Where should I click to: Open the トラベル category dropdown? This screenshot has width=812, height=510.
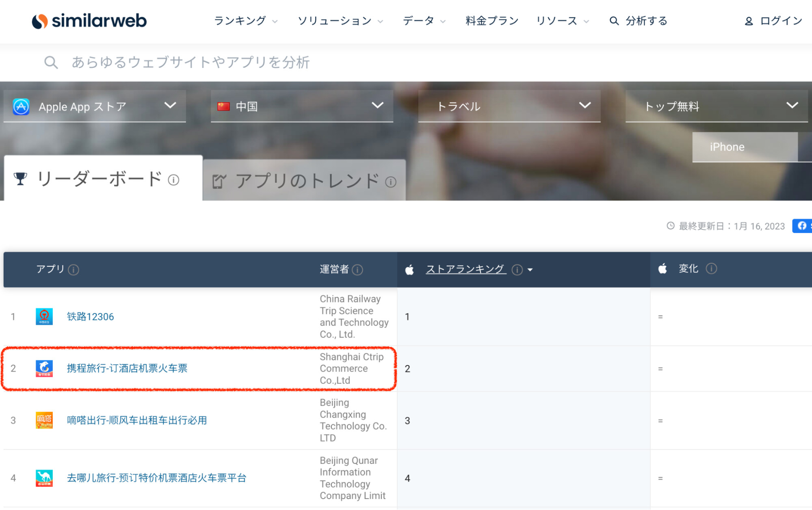click(x=509, y=106)
